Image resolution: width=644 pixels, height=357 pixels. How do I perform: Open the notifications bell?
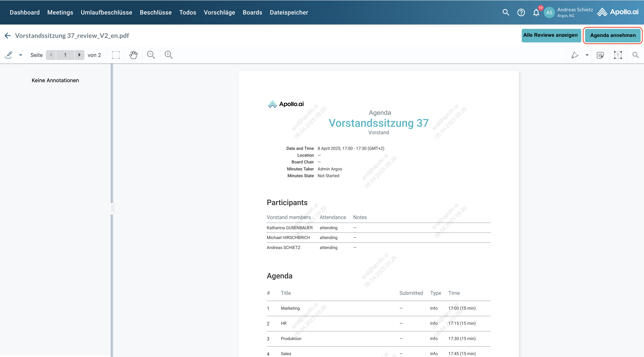[x=536, y=12]
